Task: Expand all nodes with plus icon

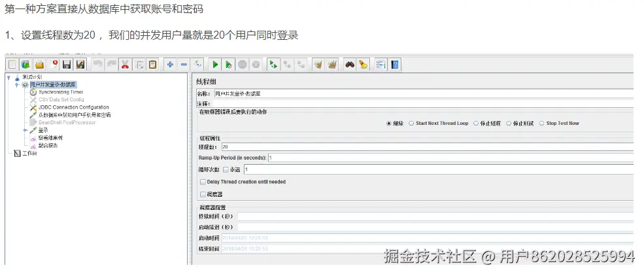Action: [171, 65]
